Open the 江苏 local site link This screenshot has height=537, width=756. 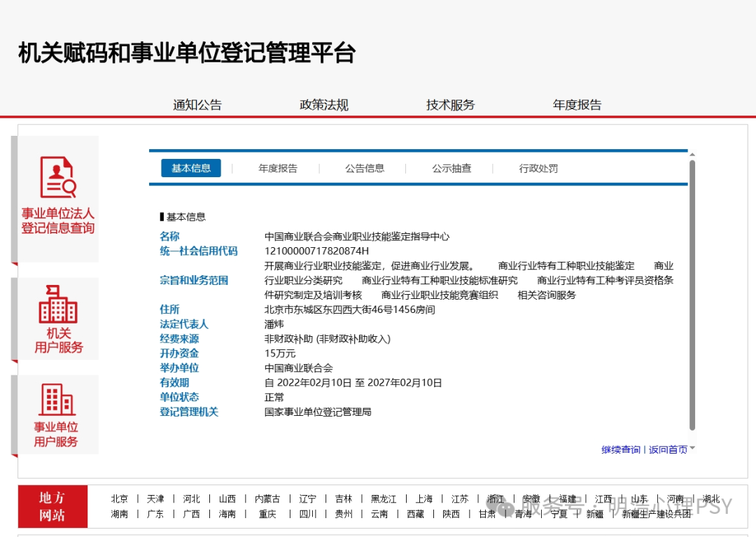(x=460, y=499)
